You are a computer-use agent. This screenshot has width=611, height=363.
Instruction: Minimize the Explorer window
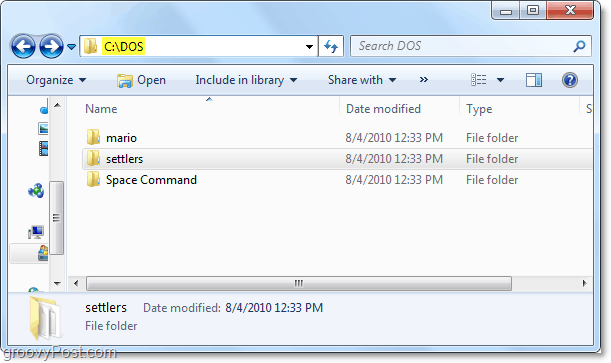(x=506, y=11)
